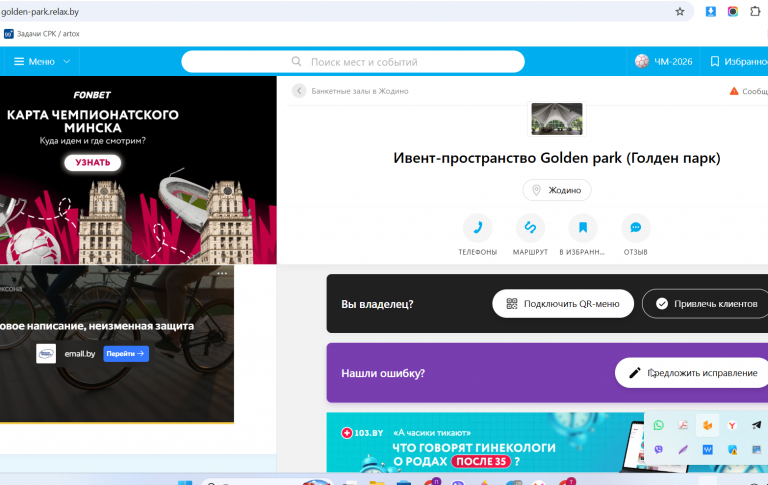Image resolution: width=768 pixels, height=485 pixels.
Task: Click the ТЕЛЕФОНЫ phone icon
Action: pyautogui.click(x=478, y=228)
